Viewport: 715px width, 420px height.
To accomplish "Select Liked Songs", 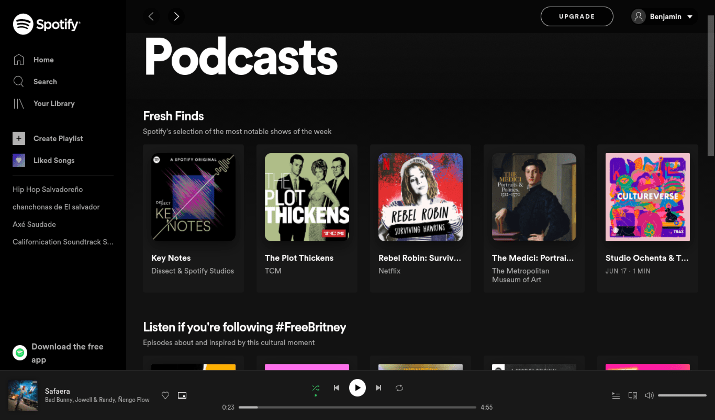I will (x=54, y=160).
